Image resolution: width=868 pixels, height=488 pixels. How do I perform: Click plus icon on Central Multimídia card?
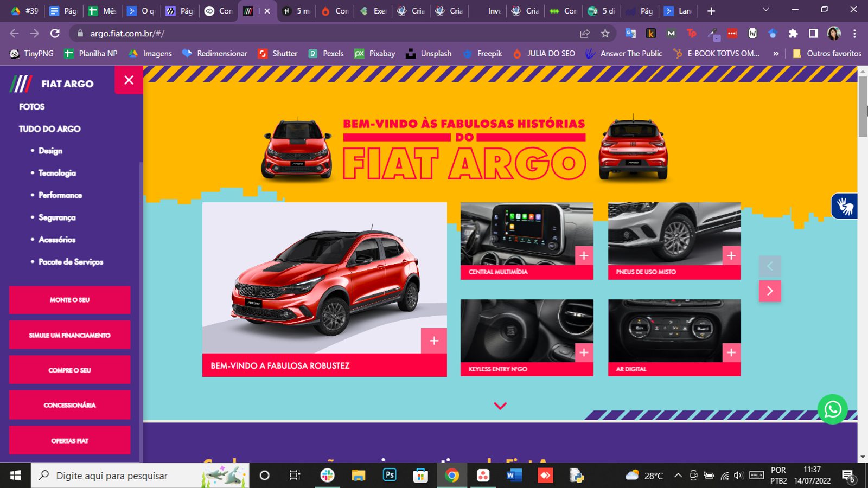click(x=584, y=256)
